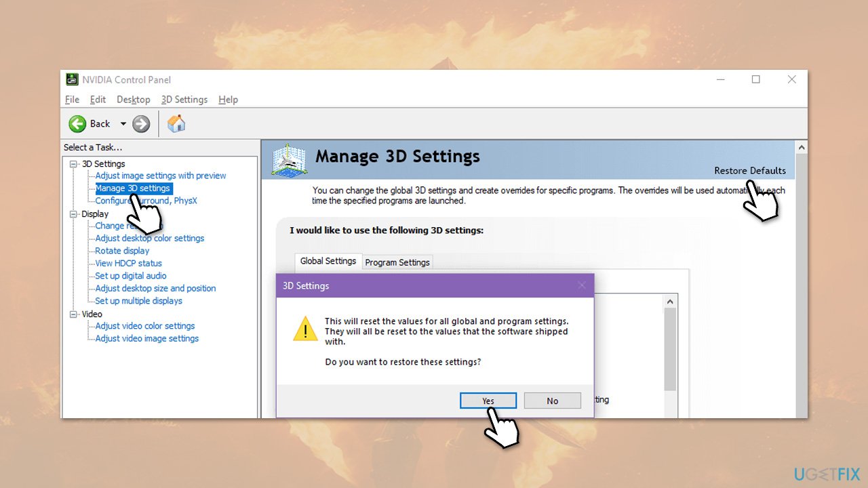
Task: Collapse the 3D Settings tree node
Action: coord(74,164)
